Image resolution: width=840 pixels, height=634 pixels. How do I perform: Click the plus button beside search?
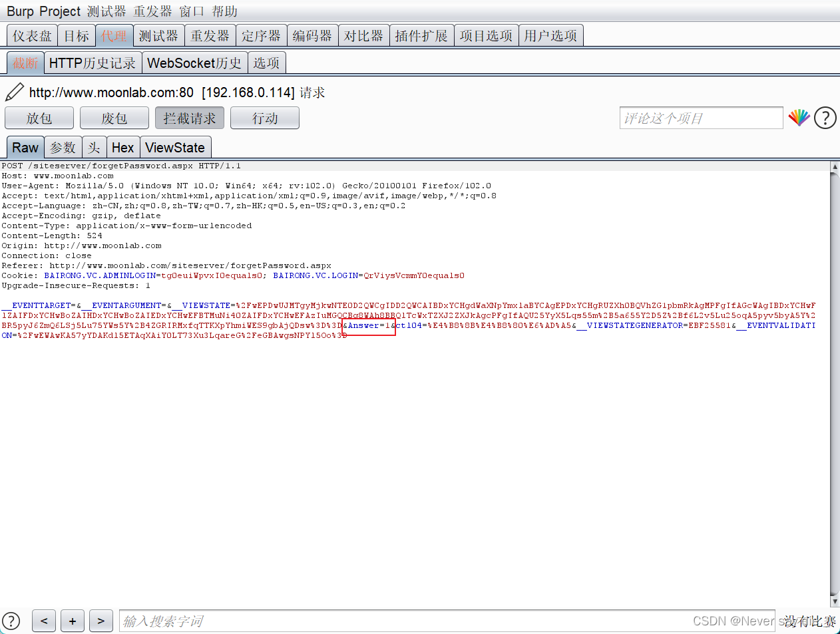coord(73,621)
